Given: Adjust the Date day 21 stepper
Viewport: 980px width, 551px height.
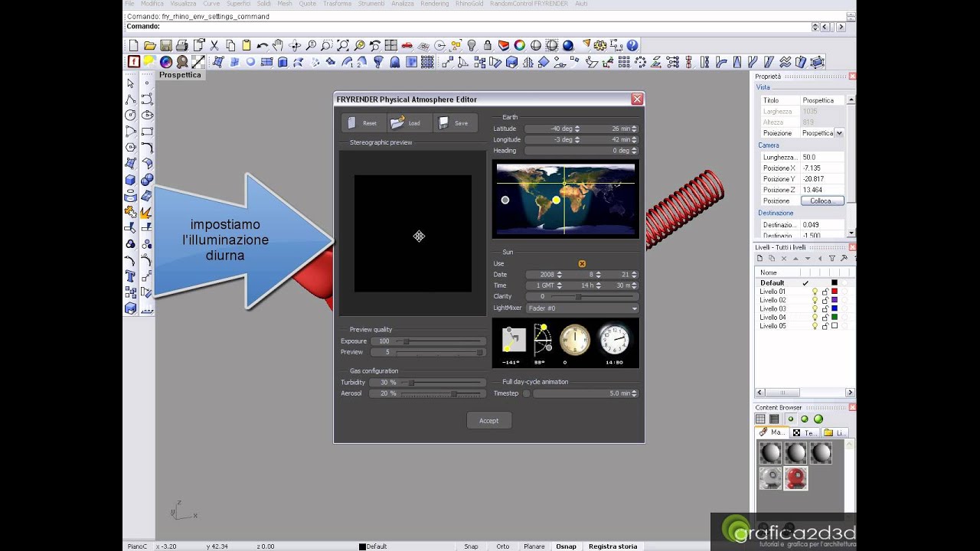Looking at the screenshot, I should (634, 274).
